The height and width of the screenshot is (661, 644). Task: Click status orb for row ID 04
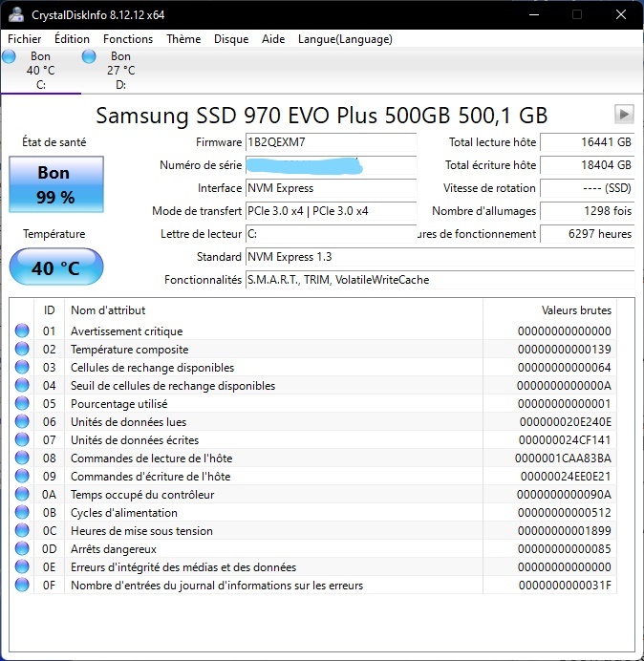[22, 385]
